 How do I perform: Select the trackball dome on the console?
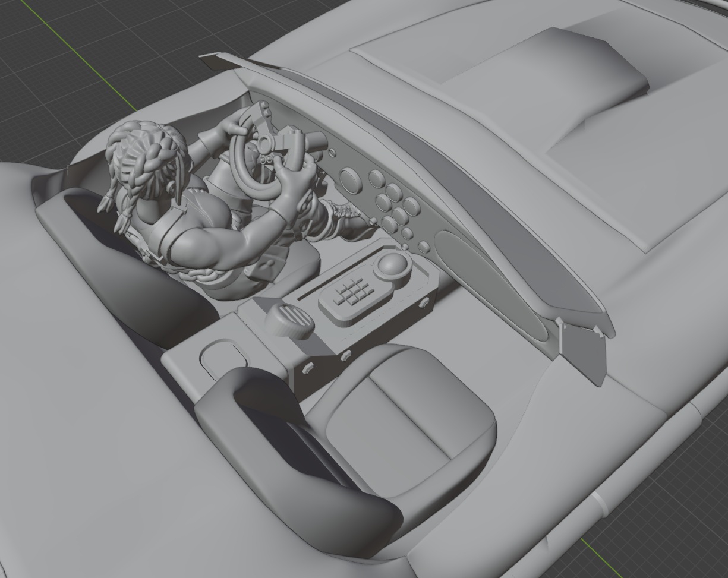point(393,264)
